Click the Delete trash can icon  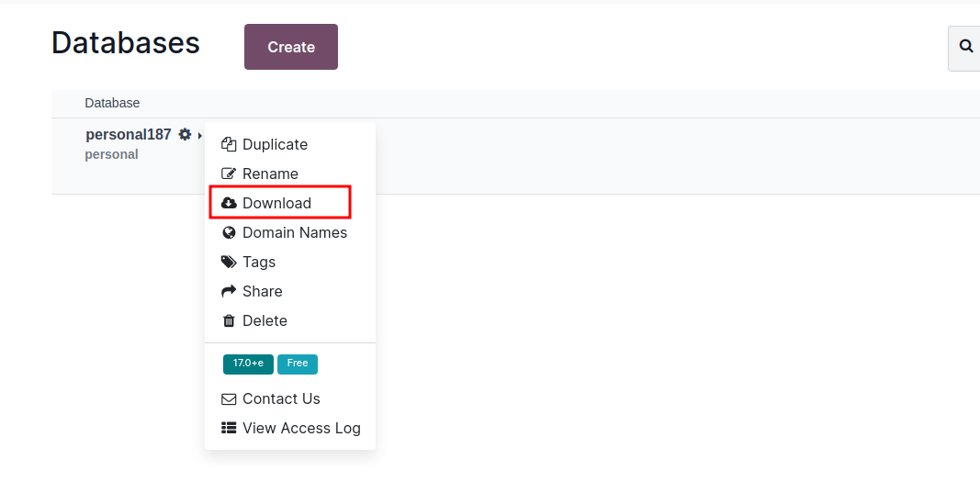(229, 320)
